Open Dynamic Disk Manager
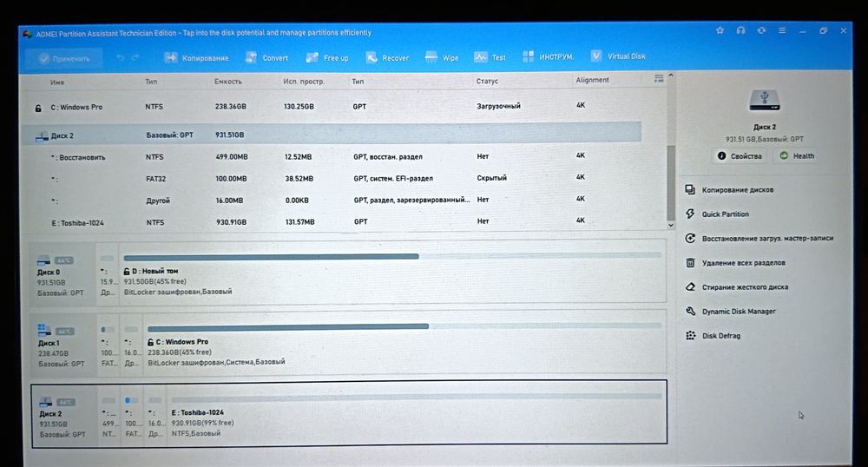Viewport: 868px width, 467px height. point(739,312)
